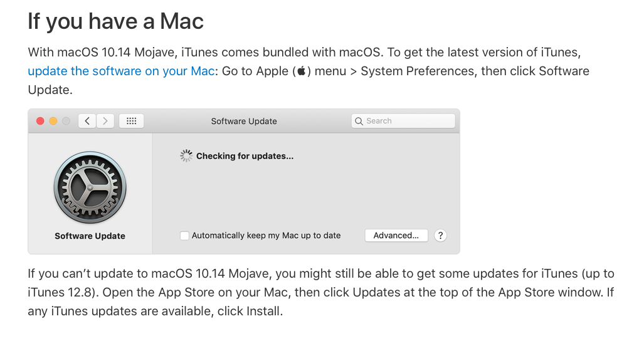Click the Software Update window title
The height and width of the screenshot is (341, 644).
coord(244,121)
